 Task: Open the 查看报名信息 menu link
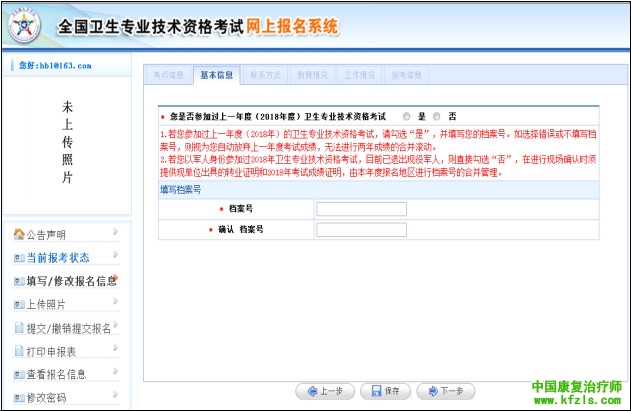[56, 375]
